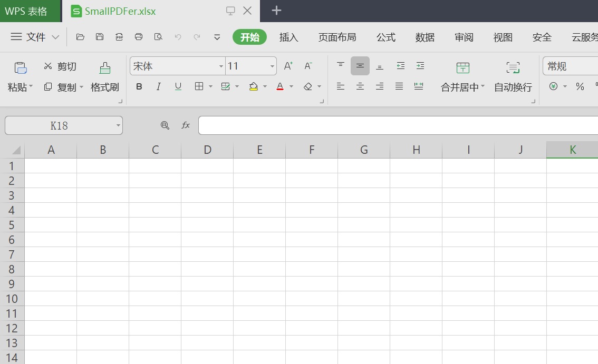This screenshot has height=364, width=598.
Task: Toggle underline formatting
Action: [178, 86]
